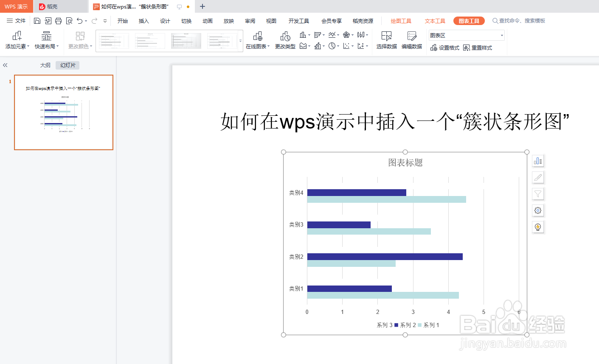Open Online Chart (在线图表) tool
This screenshot has width=599, height=364.
[x=258, y=40]
